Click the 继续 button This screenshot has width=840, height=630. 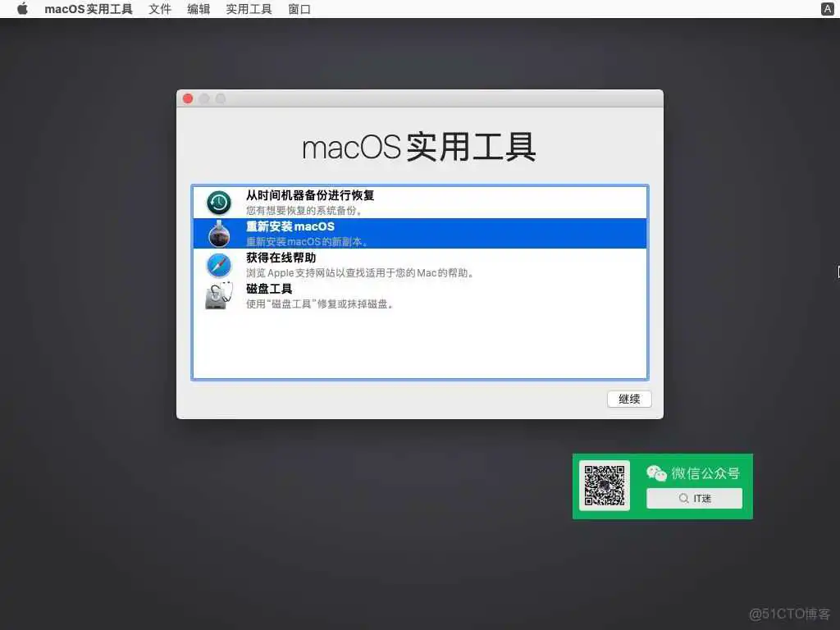628,399
